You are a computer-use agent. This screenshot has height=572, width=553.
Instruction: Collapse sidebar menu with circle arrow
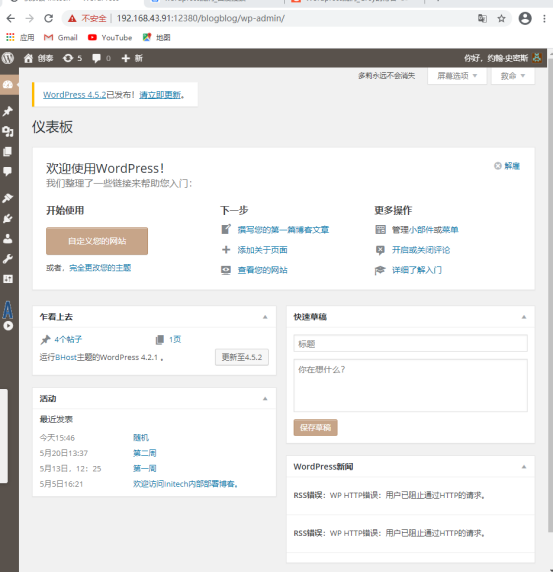(x=8, y=326)
